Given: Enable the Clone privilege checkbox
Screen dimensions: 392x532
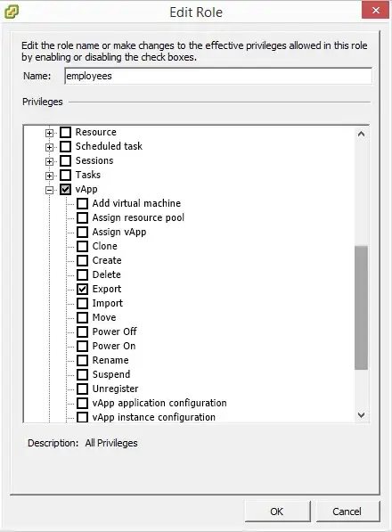Looking at the screenshot, I should [x=82, y=246].
